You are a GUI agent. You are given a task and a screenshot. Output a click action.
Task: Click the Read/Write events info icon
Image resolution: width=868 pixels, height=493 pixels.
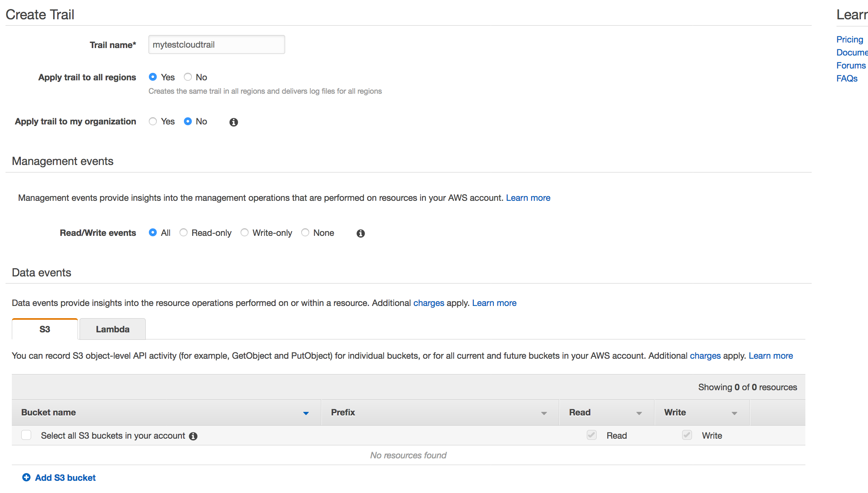coord(360,234)
